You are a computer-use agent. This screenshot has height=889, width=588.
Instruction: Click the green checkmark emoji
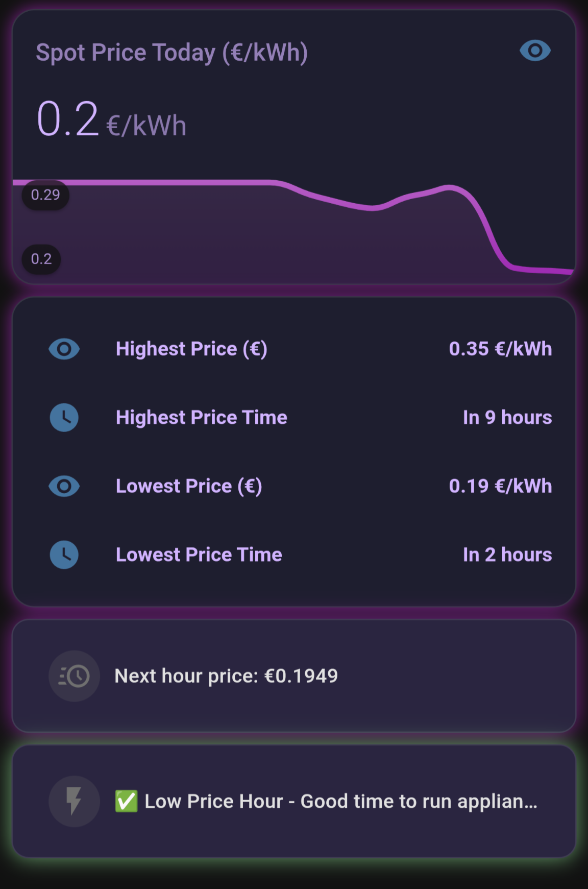tap(126, 801)
